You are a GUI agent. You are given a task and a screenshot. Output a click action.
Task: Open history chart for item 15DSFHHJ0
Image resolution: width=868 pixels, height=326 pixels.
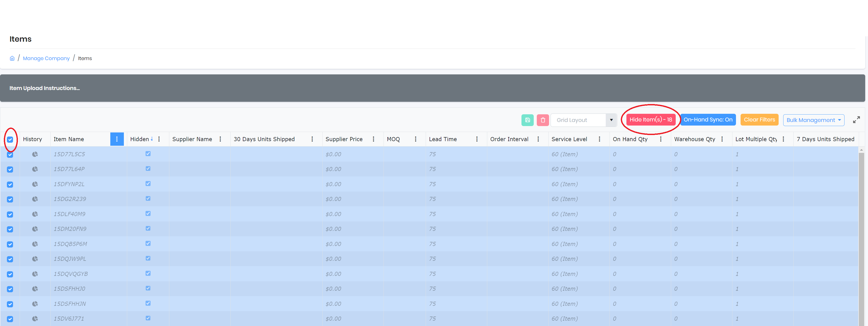coord(35,289)
